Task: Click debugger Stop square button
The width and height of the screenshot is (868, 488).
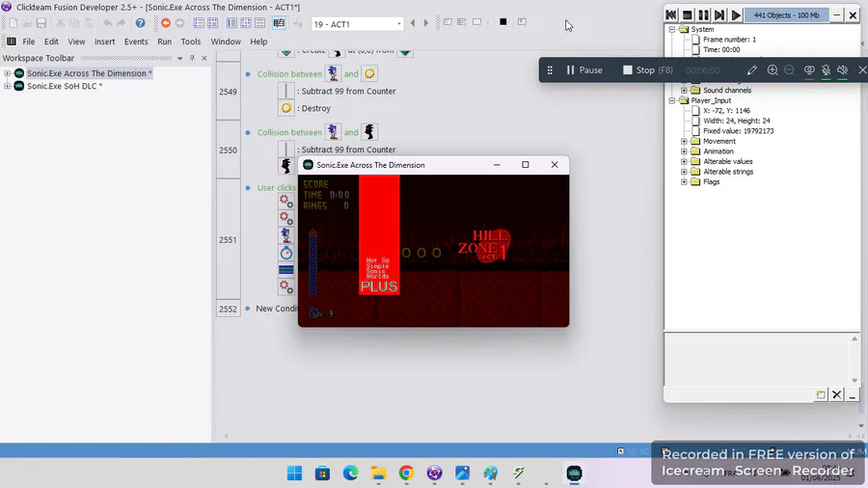Action: tap(687, 14)
